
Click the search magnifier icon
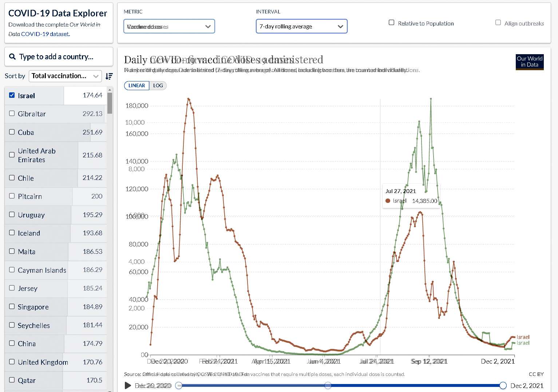[x=12, y=57]
